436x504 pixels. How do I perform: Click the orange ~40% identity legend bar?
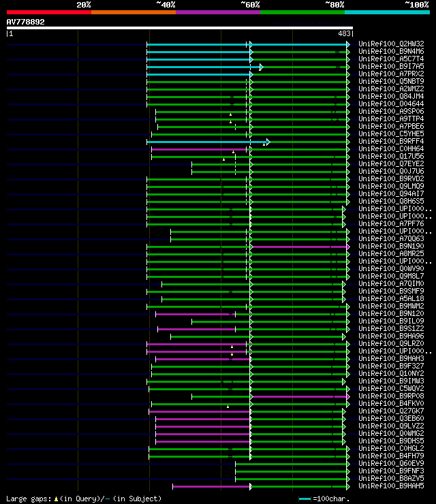tap(134, 12)
